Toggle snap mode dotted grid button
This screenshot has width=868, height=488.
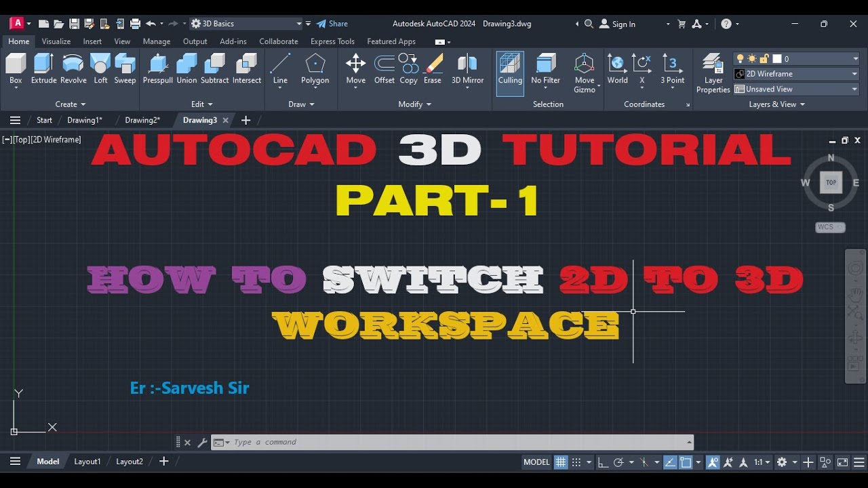(576, 462)
